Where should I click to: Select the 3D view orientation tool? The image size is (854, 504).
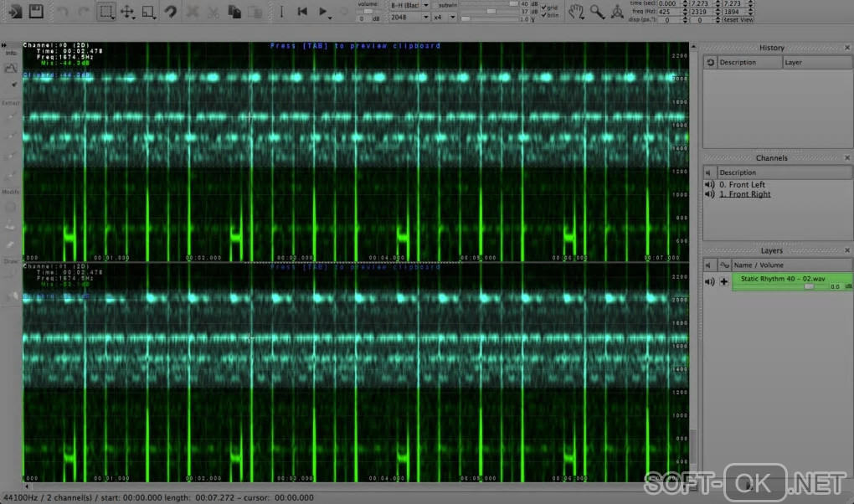point(617,12)
